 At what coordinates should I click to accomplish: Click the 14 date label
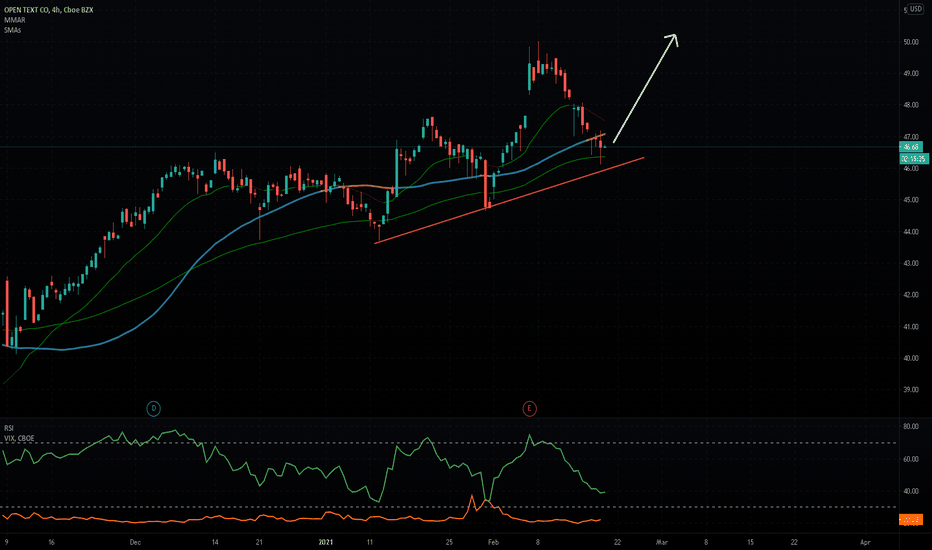point(215,542)
